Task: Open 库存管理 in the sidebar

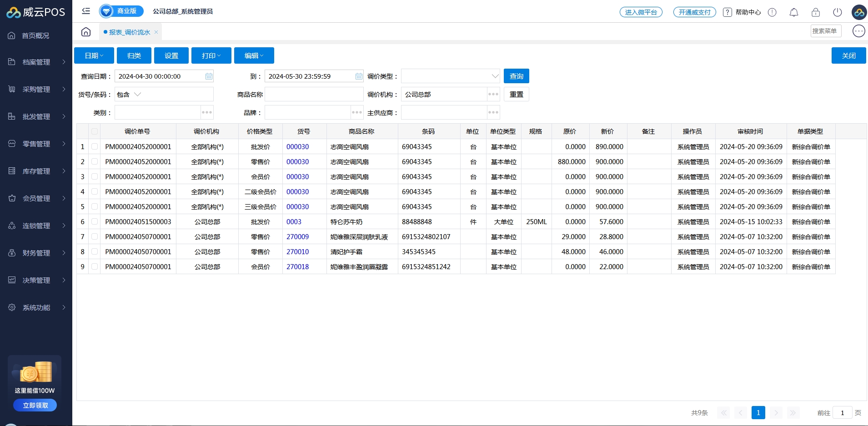Action: [x=36, y=171]
